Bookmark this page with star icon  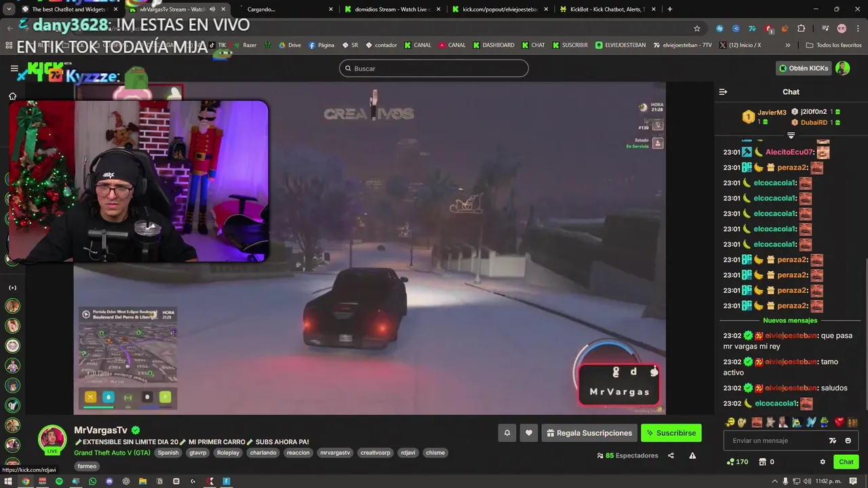(696, 28)
